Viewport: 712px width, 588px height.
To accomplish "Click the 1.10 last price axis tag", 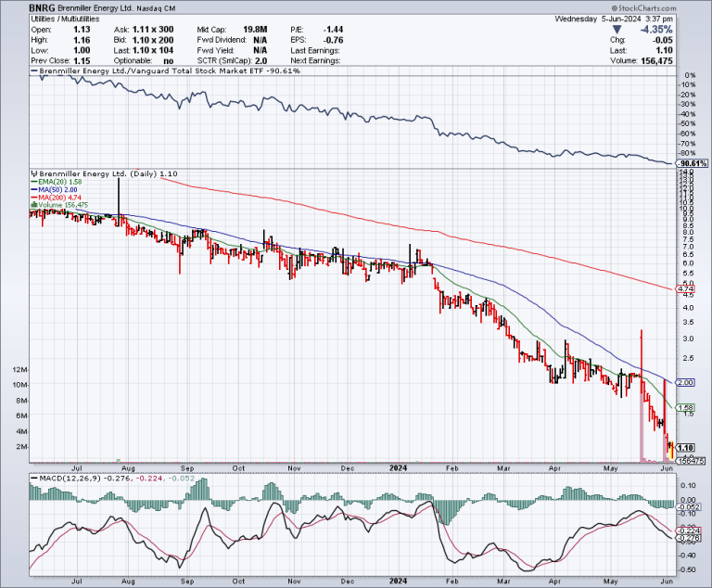I will (x=685, y=448).
